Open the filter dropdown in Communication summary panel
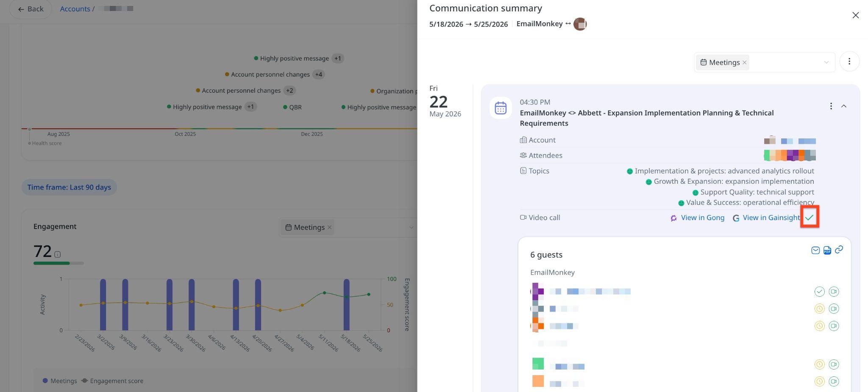This screenshot has width=868, height=392. pos(826,63)
